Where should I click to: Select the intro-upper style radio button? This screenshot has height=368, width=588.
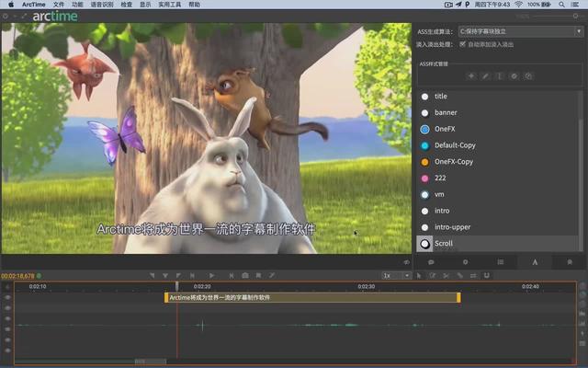[x=424, y=227]
